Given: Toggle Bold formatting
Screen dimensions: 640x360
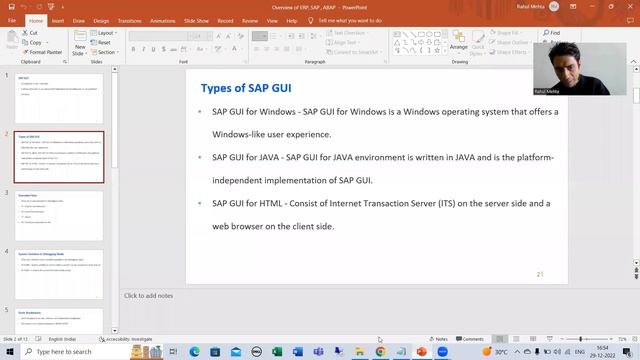Looking at the screenshot, I should 133,49.
